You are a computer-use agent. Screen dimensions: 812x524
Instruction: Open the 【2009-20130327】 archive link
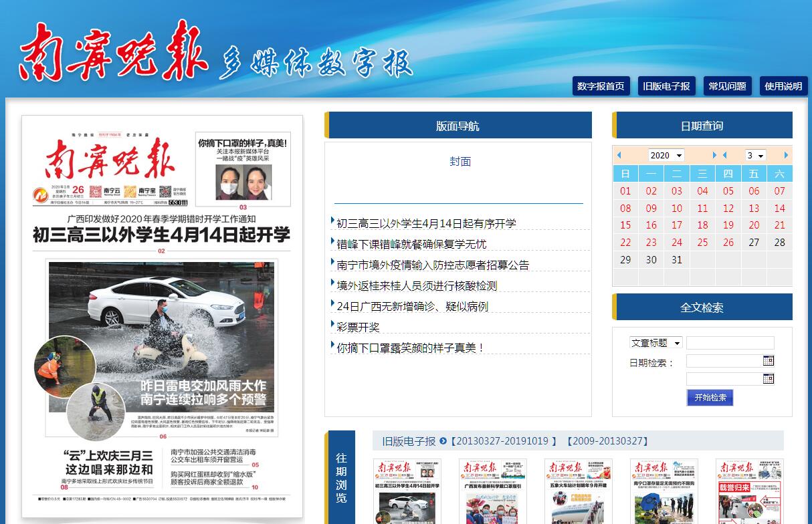[x=607, y=441]
